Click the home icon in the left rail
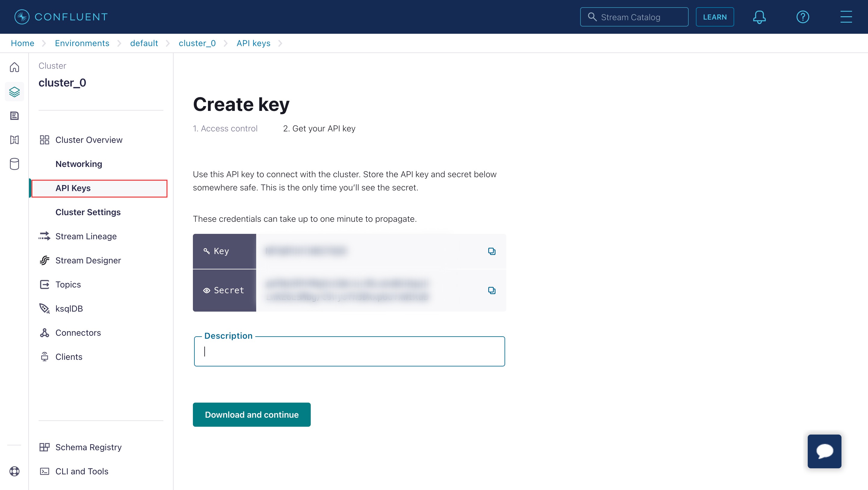Screen dimensions: 868x490 [14, 68]
